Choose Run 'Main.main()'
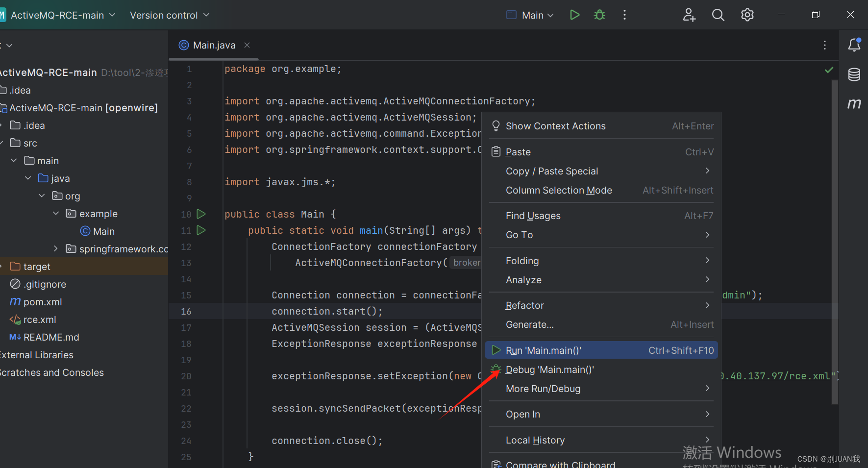The height and width of the screenshot is (468, 868). [601, 350]
